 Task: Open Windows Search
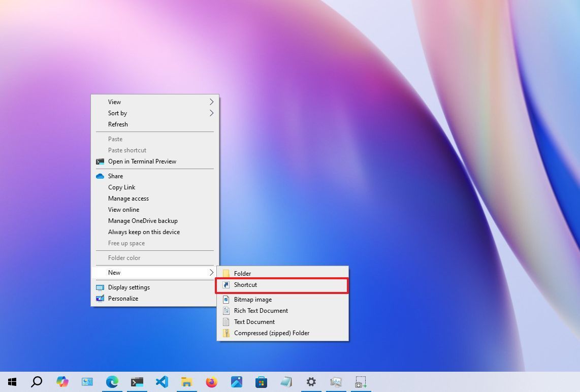tap(36, 381)
